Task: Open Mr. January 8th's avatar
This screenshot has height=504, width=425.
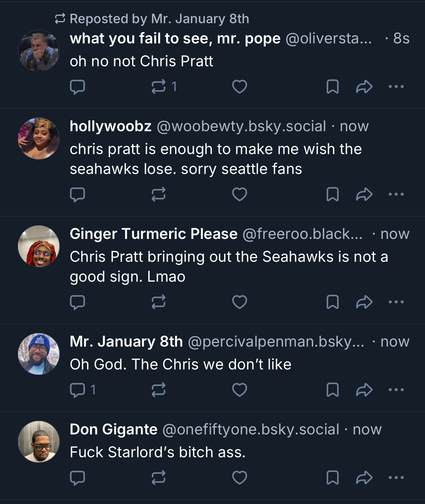Action: pos(39,354)
